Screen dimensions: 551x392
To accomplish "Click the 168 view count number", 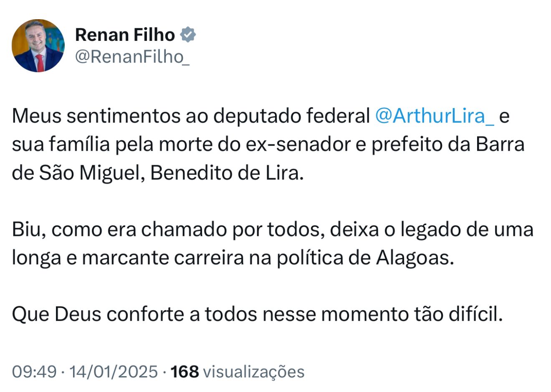I will coord(185,371).
